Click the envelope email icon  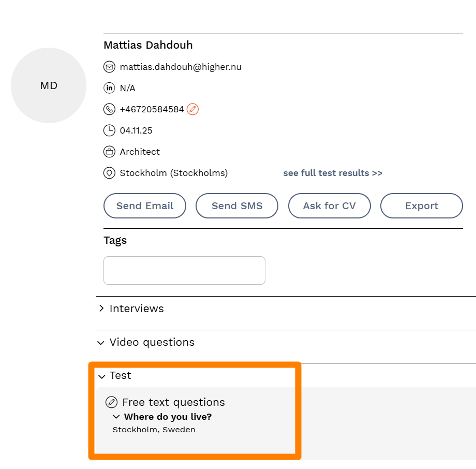(109, 67)
